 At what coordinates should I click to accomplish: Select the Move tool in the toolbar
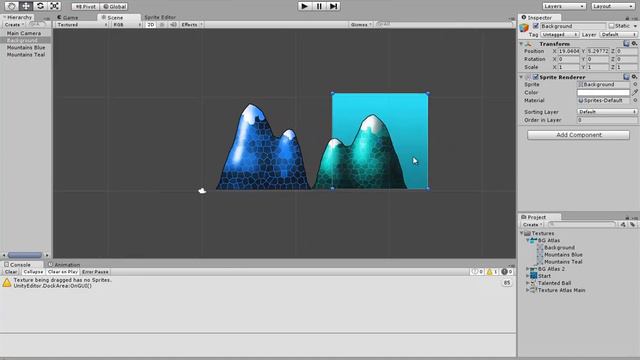click(x=26, y=6)
